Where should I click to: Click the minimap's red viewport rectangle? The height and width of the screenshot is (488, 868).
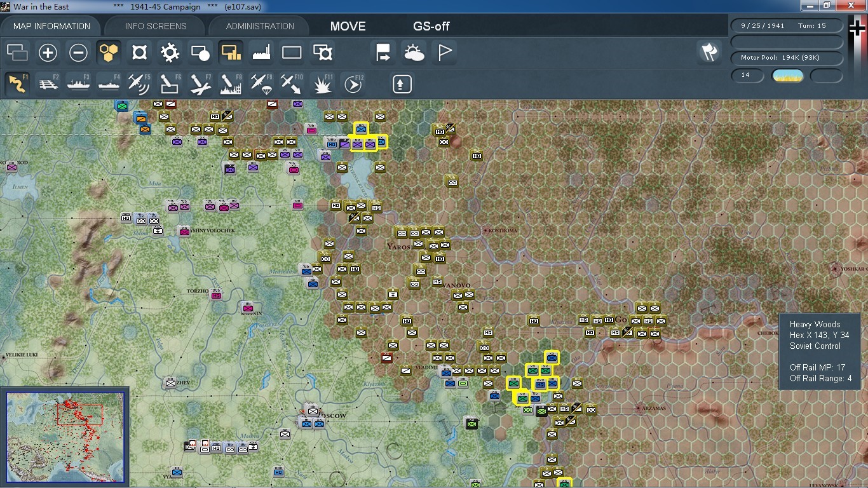[79, 414]
